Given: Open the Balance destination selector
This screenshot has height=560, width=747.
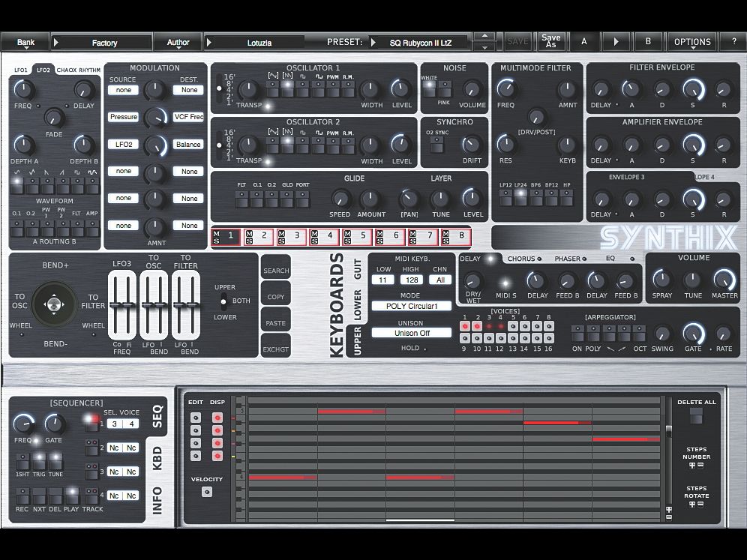Looking at the screenshot, I should point(188,144).
